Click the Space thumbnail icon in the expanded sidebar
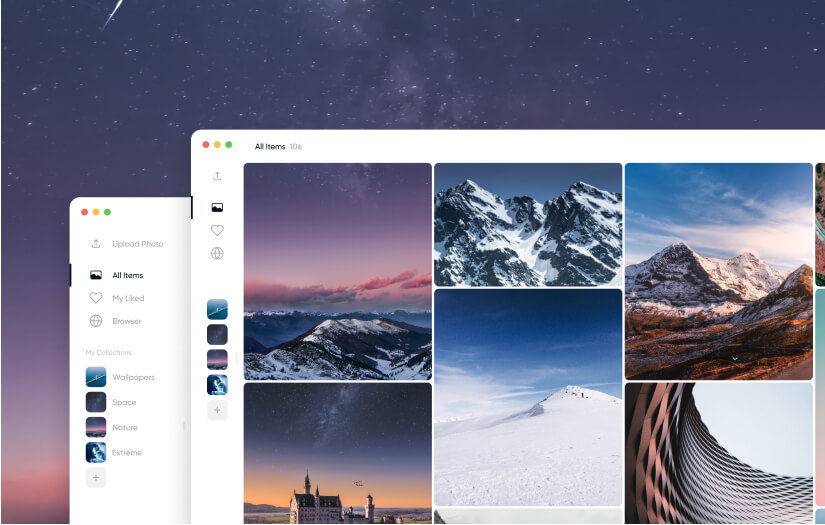Screen dimensions: 825x525 click(96, 402)
